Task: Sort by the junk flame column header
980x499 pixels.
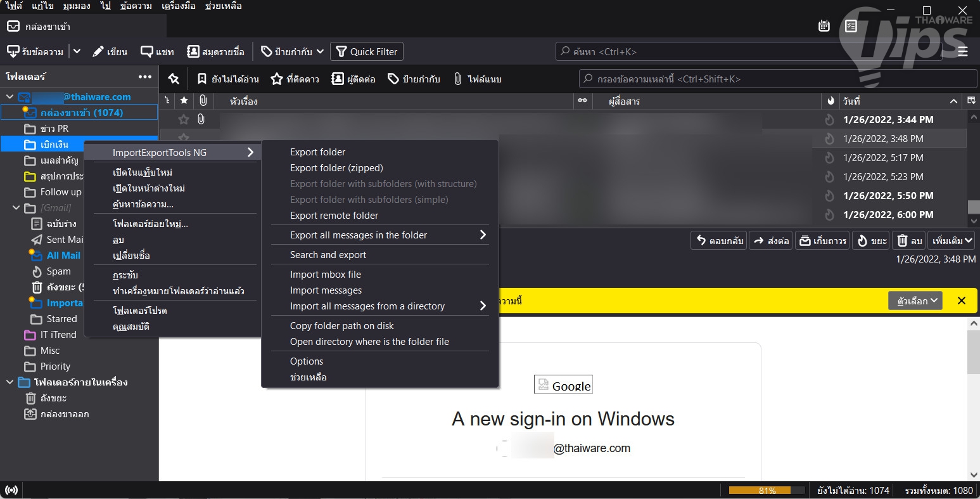Action: click(831, 101)
